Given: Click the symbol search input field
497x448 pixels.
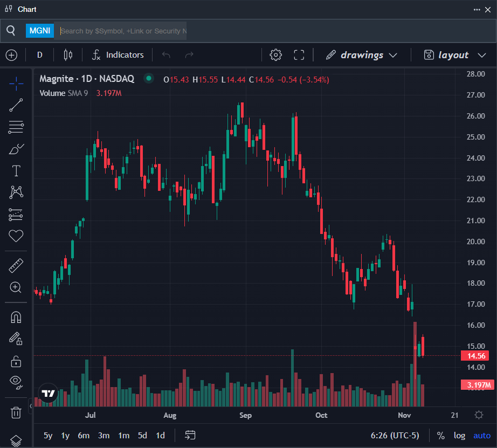Looking at the screenshot, I should [123, 31].
